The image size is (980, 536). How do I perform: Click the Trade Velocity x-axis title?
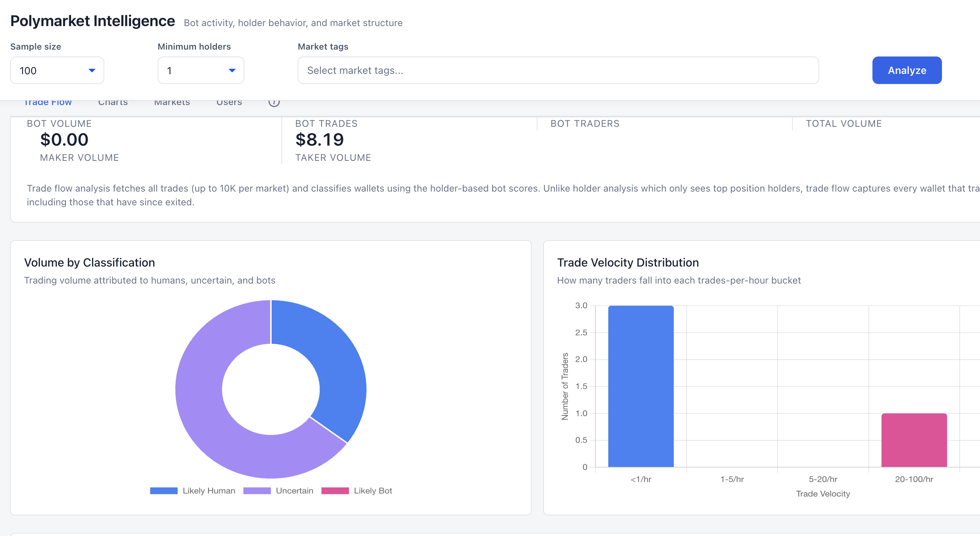823,494
